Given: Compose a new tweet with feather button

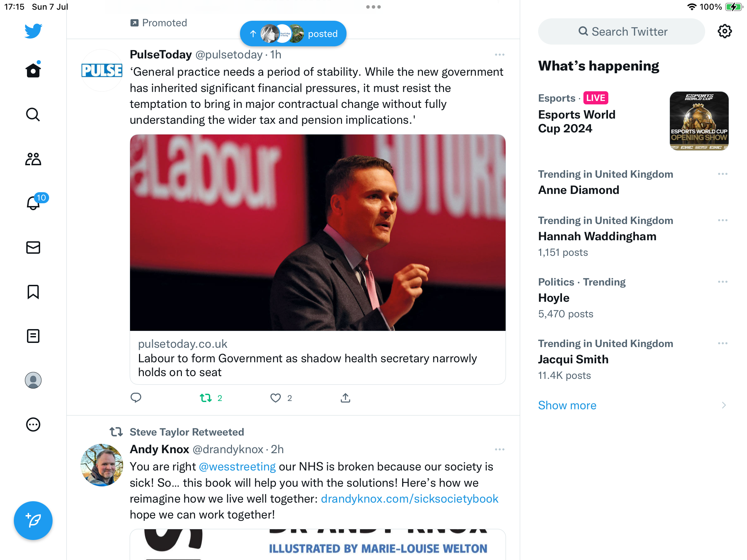Looking at the screenshot, I should pos(33,521).
